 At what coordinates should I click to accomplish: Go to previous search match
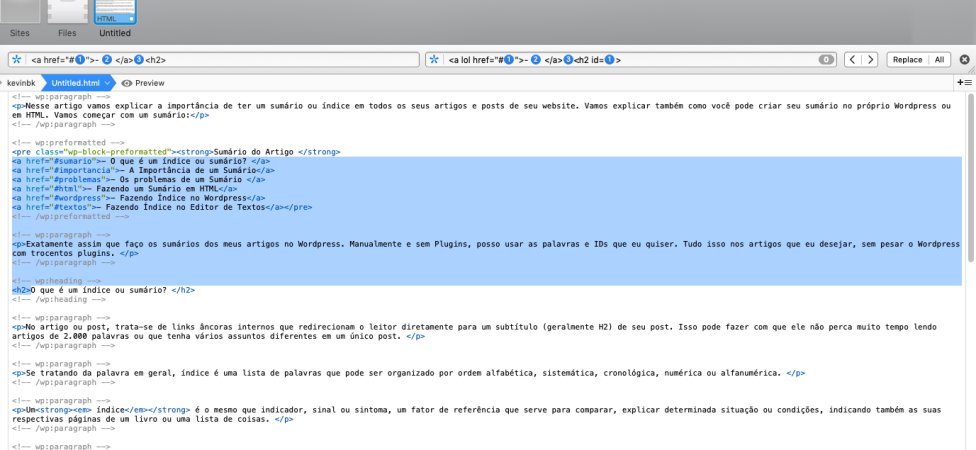[x=853, y=60]
